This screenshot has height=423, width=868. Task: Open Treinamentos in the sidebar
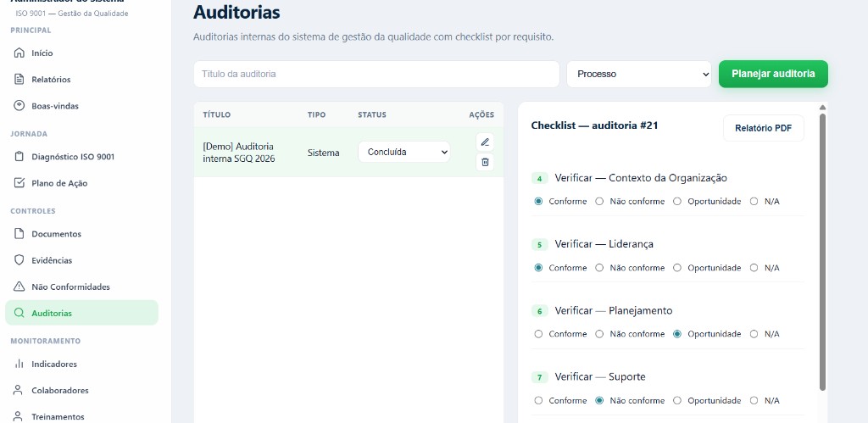82,416
